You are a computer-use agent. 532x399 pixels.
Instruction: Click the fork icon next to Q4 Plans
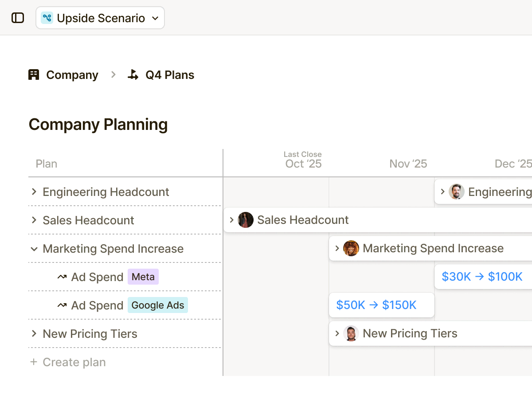[x=133, y=74]
